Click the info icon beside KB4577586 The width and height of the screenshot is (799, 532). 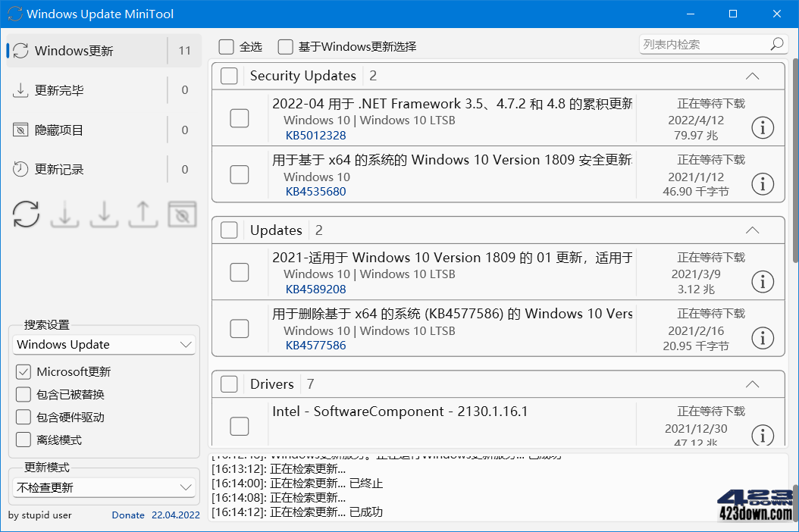point(763,337)
